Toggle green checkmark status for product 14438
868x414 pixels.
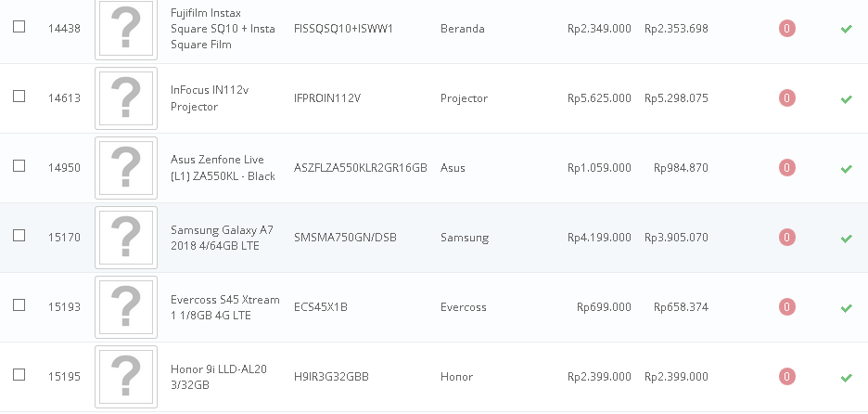coord(846,29)
